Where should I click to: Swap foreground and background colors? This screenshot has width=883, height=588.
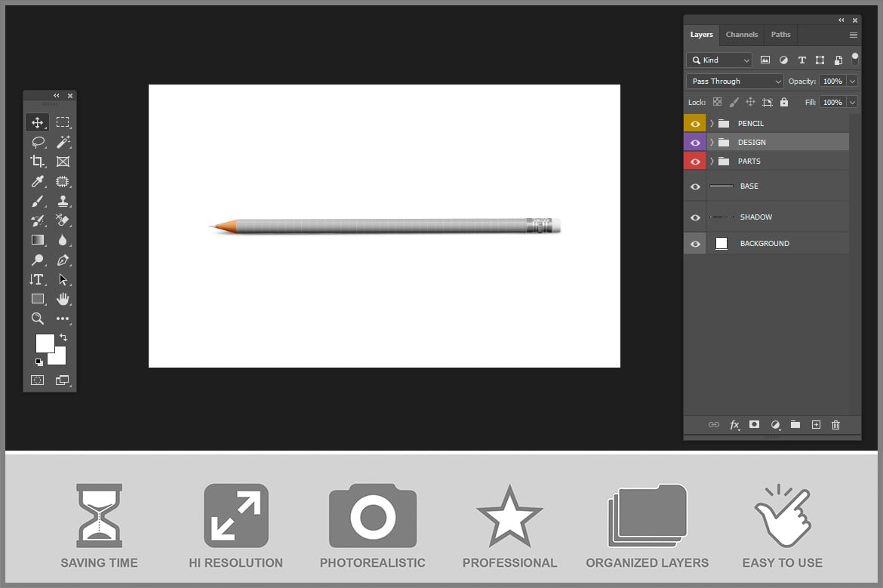click(x=63, y=337)
